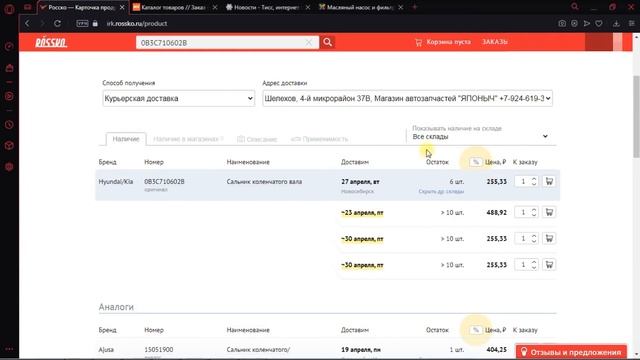Click the tab search magnifier in title bar

[575, 7]
